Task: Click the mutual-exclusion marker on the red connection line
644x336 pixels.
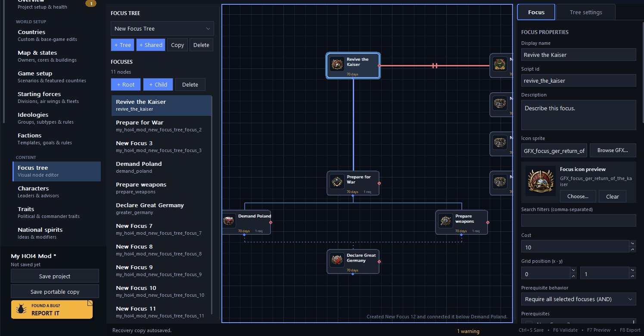Action: pyautogui.click(x=435, y=66)
